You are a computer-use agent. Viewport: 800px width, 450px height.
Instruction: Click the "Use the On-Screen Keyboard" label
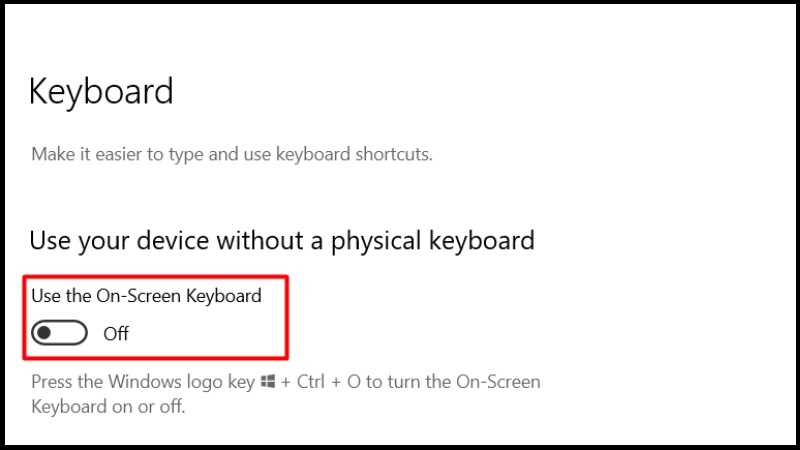(x=146, y=296)
